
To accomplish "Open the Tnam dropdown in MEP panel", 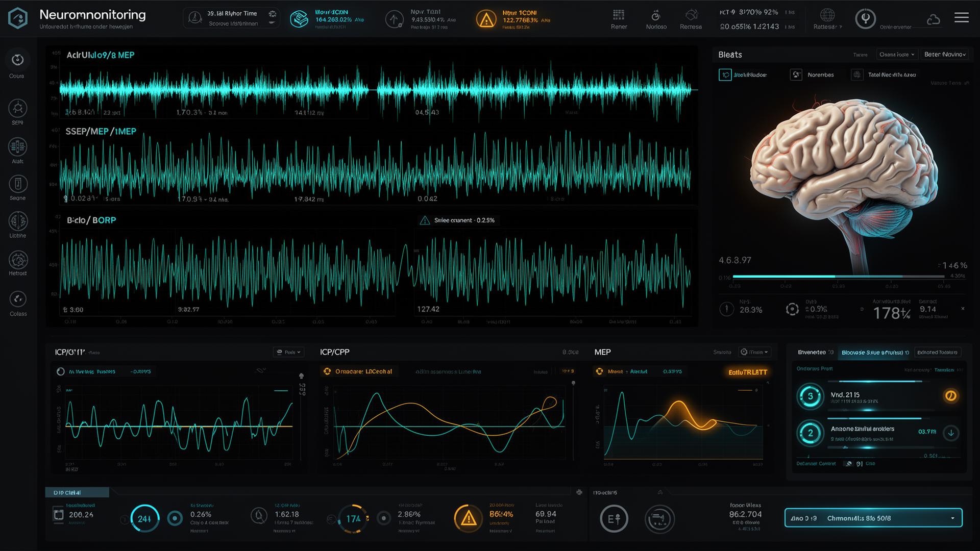I will click(754, 352).
